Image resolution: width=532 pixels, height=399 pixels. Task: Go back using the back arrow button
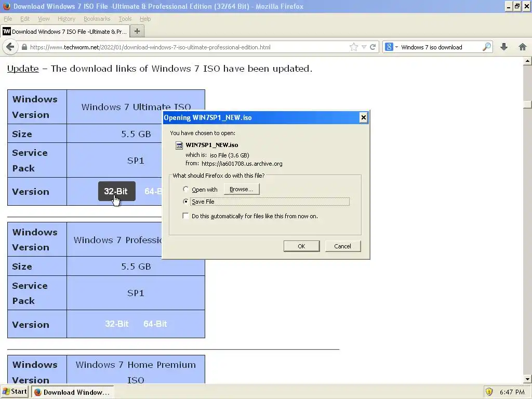[x=10, y=47]
